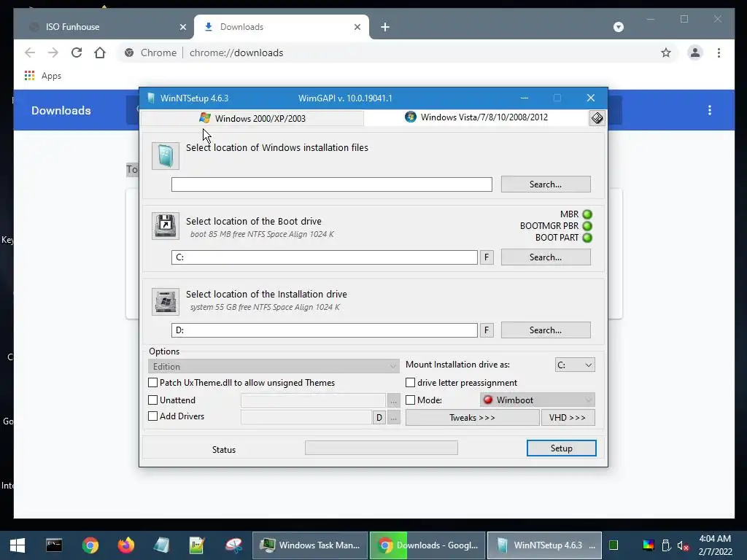Click Search for installation files location
This screenshot has width=747, height=560.
546,184
